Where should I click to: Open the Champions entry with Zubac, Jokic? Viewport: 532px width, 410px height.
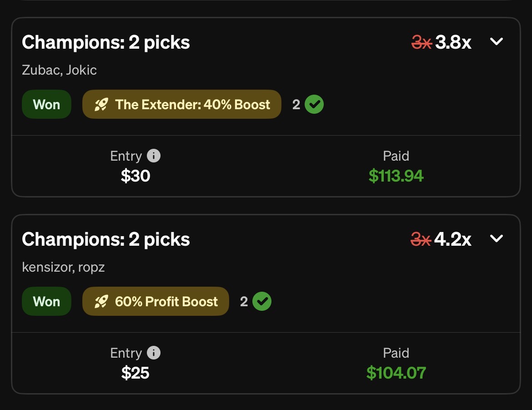(x=106, y=42)
